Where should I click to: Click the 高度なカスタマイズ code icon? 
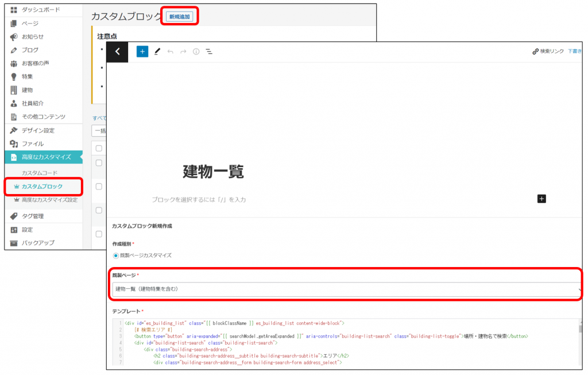coord(14,157)
